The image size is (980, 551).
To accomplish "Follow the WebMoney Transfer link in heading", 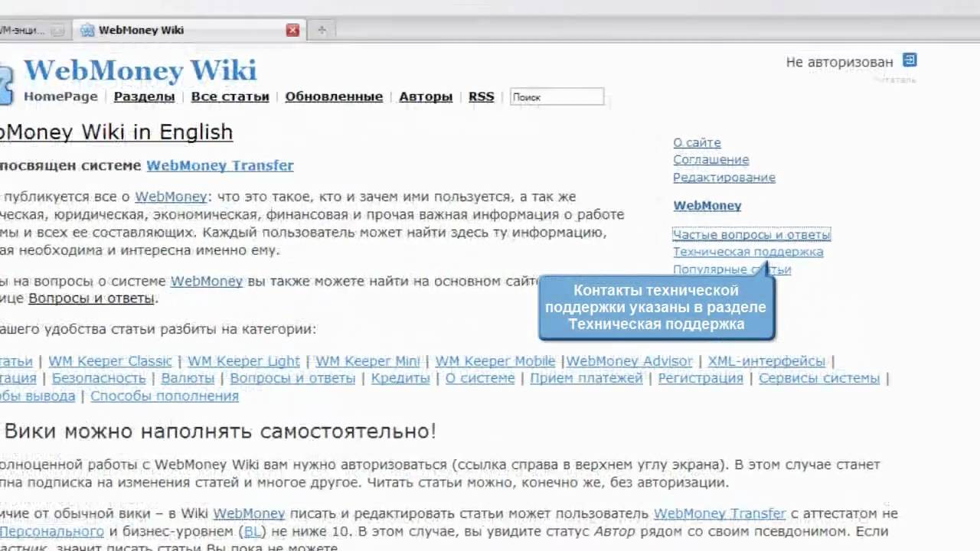I will [220, 165].
